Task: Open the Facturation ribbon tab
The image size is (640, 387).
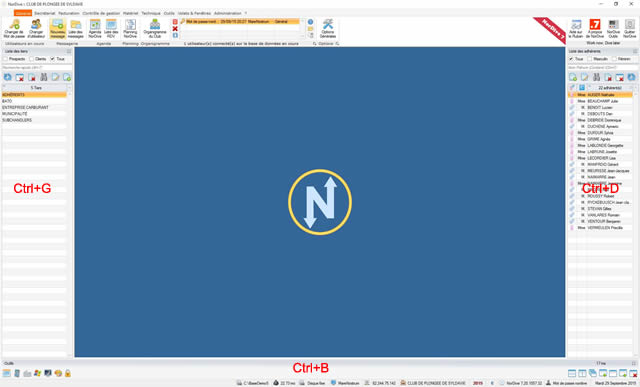Action: 69,13
